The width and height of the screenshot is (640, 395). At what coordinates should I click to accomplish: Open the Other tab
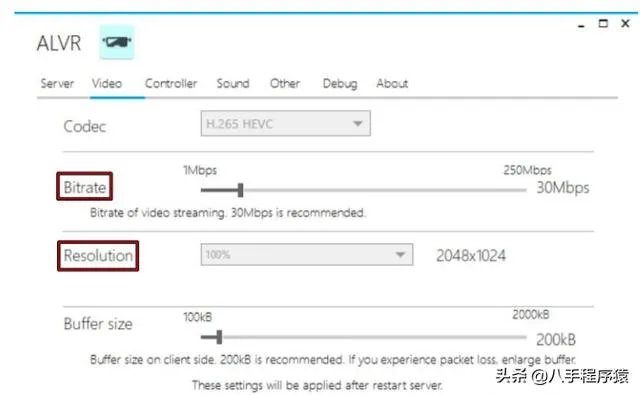pyautogui.click(x=285, y=84)
